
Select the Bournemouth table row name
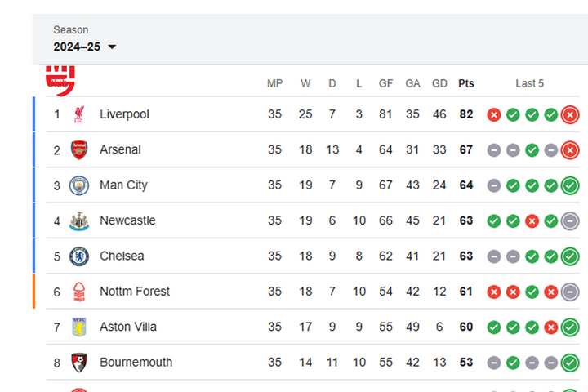point(136,363)
